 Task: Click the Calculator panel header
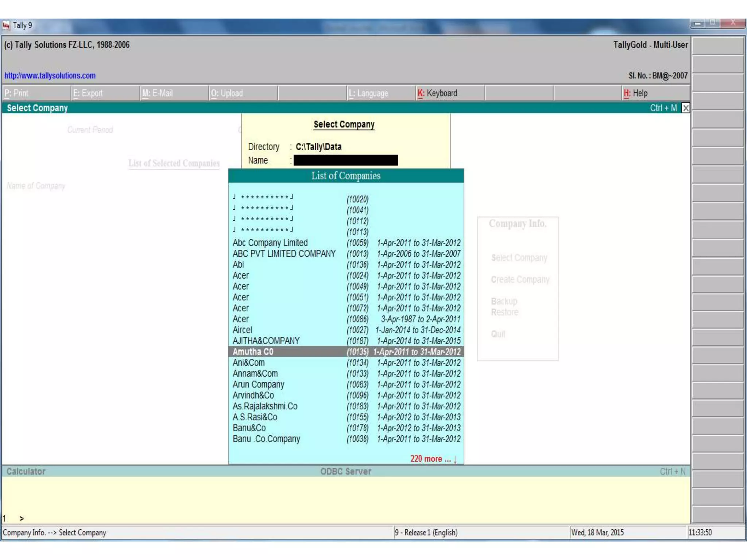click(x=26, y=471)
